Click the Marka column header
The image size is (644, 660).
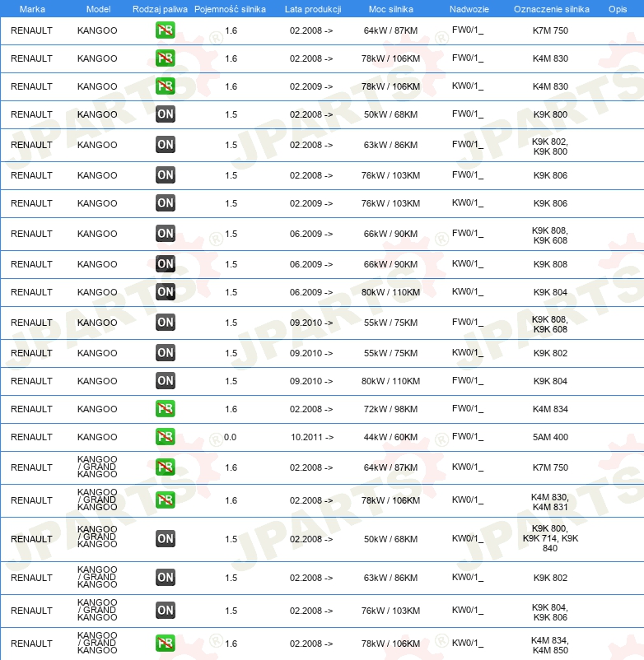tap(32, 9)
